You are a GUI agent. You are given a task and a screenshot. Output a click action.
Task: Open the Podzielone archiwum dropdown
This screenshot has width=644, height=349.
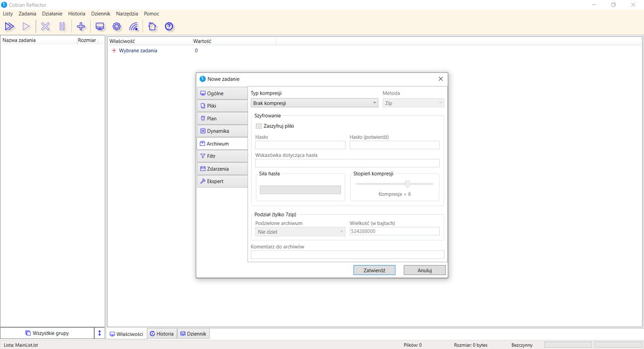point(300,232)
